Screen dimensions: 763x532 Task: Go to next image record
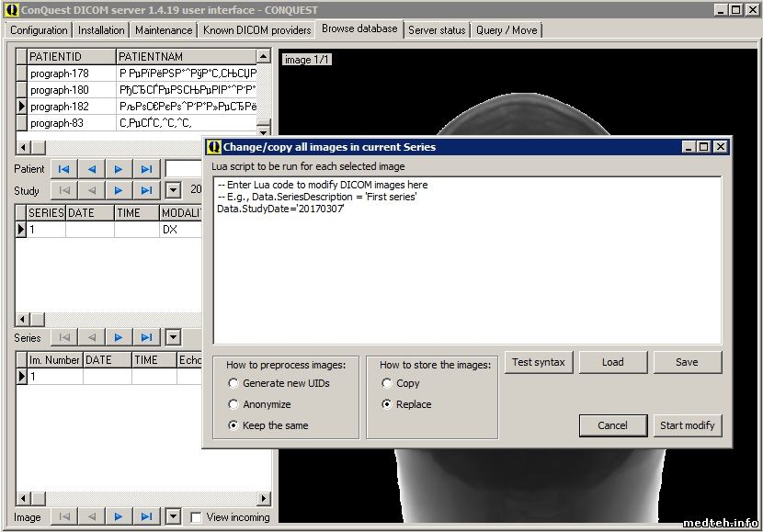[x=119, y=517]
